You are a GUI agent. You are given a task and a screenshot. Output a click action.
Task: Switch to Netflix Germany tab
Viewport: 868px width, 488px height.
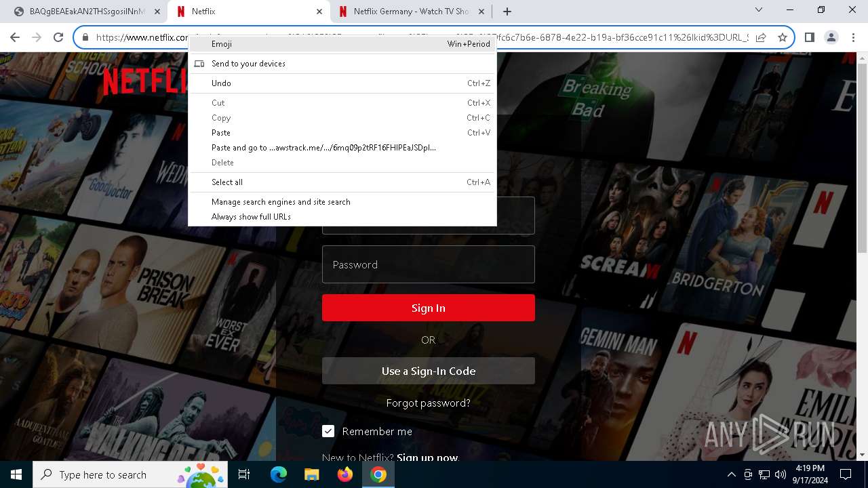(411, 12)
